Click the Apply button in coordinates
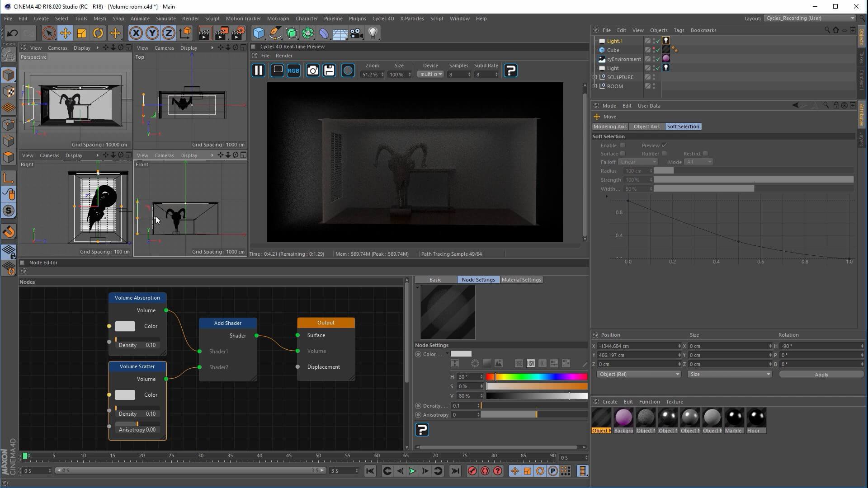The height and width of the screenshot is (488, 868). point(821,375)
